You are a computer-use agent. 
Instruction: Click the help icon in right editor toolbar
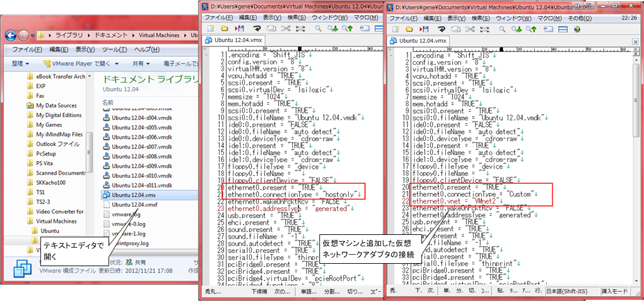[578, 28]
